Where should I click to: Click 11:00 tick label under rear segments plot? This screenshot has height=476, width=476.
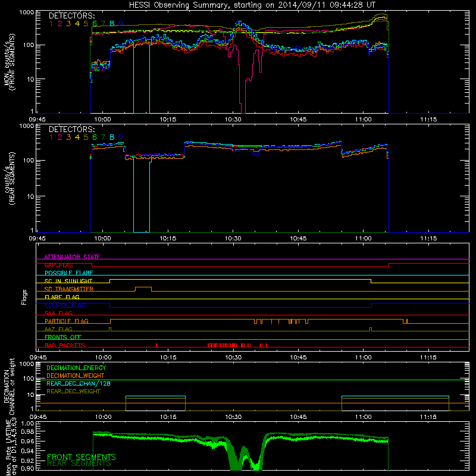tap(363, 239)
